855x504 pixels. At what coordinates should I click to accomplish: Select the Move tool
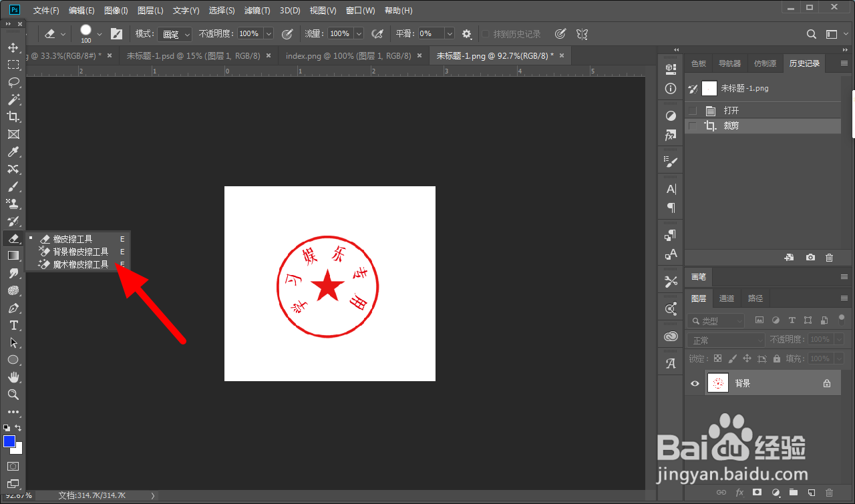(13, 48)
